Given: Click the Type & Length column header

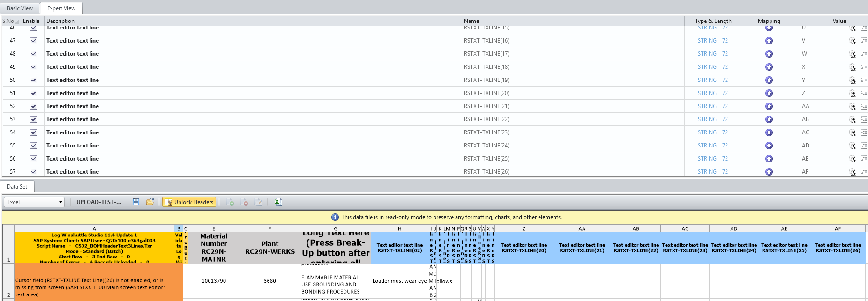Looking at the screenshot, I should 713,21.
